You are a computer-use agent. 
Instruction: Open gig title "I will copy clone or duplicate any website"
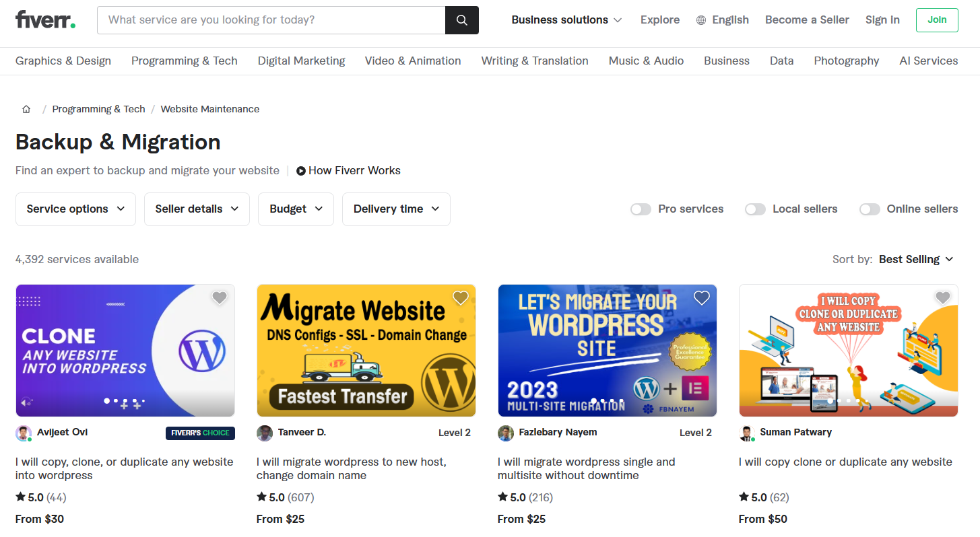tap(845, 462)
